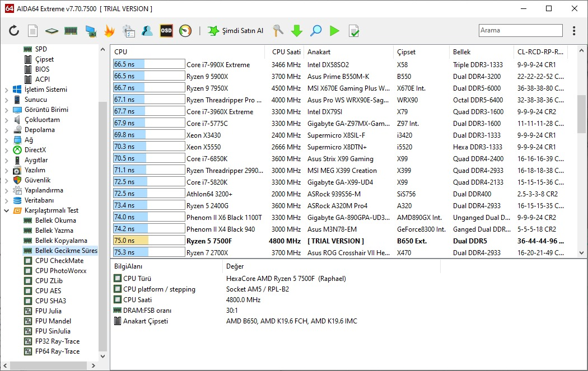This screenshot has height=371, width=588.
Task: Select the Ryzen 5 7500F result row
Action: tap(339, 241)
